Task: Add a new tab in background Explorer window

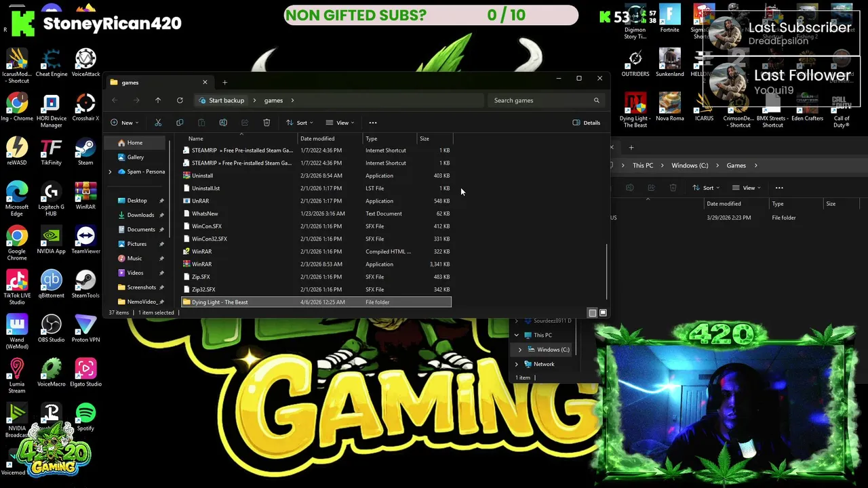Action: (x=631, y=147)
